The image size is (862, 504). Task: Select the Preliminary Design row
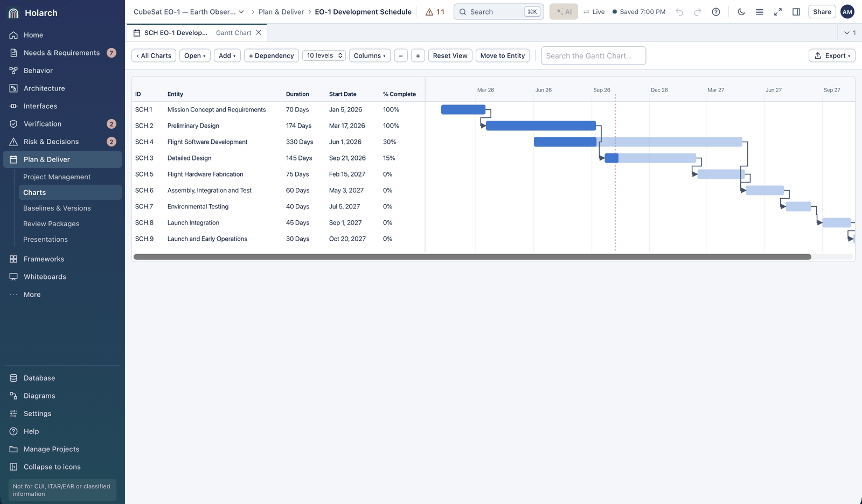point(278,126)
